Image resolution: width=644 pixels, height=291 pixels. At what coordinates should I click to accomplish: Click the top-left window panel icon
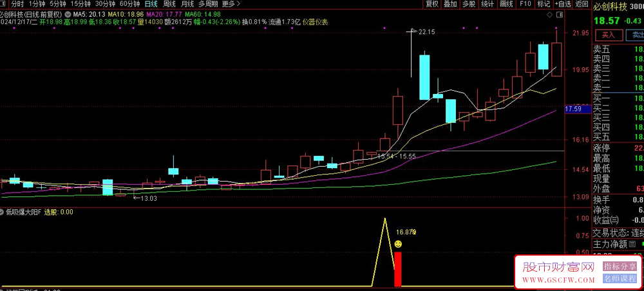[4, 4]
